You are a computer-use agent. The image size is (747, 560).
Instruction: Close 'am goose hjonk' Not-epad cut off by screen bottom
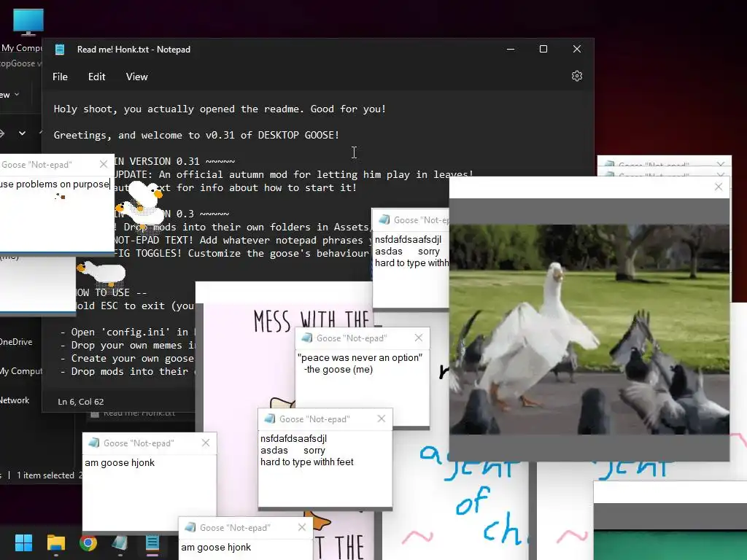pyautogui.click(x=301, y=527)
